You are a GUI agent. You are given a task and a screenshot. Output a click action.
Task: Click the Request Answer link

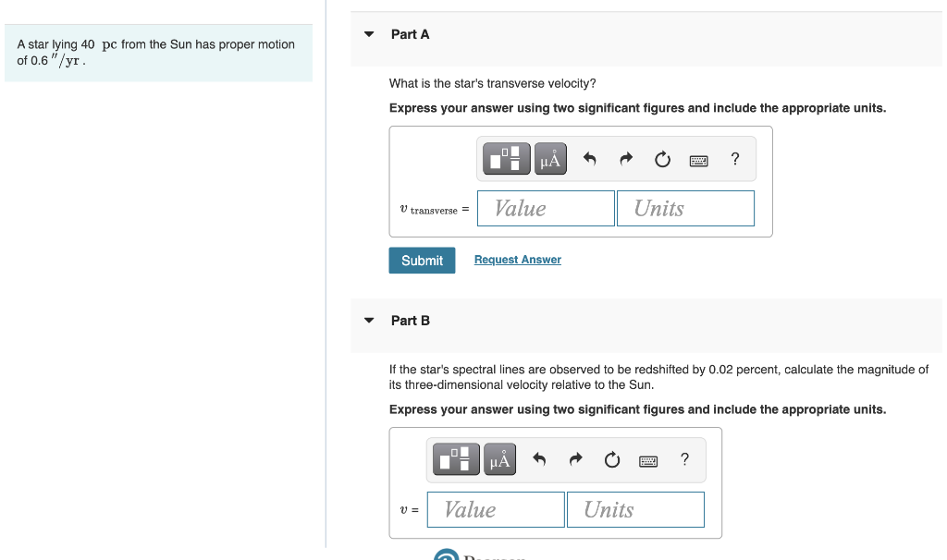(x=518, y=260)
